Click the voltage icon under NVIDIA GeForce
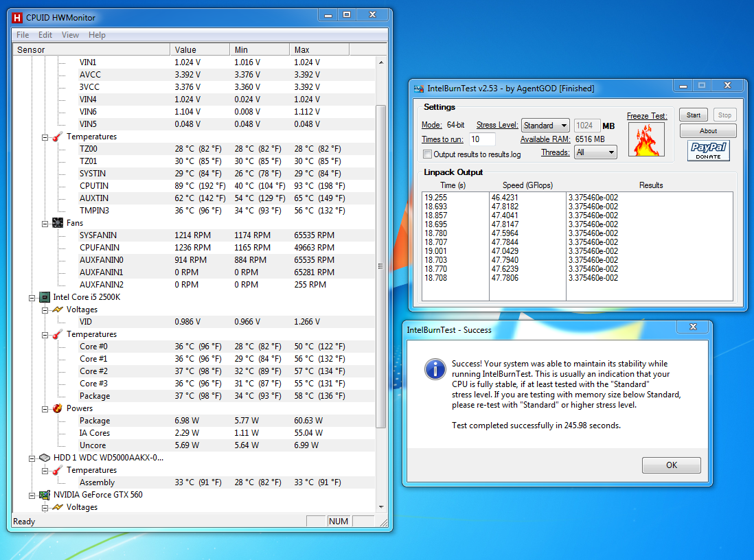The width and height of the screenshot is (754, 560). point(58,507)
